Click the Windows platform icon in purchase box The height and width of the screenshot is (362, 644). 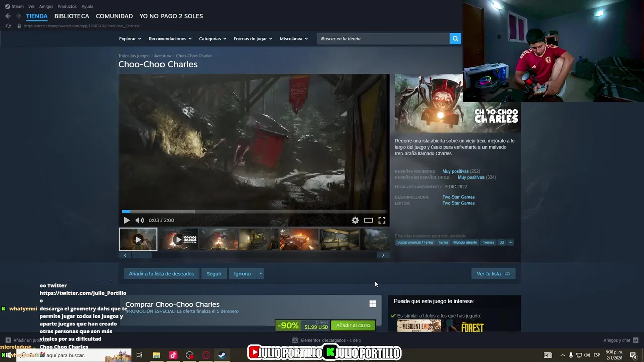[373, 304]
